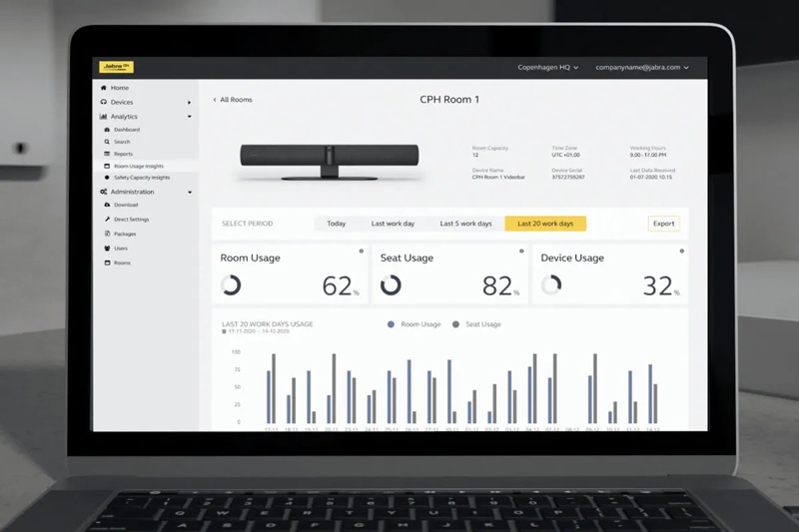Open the companyname@jabra.com account dropdown
The image size is (799, 532).
click(x=642, y=67)
